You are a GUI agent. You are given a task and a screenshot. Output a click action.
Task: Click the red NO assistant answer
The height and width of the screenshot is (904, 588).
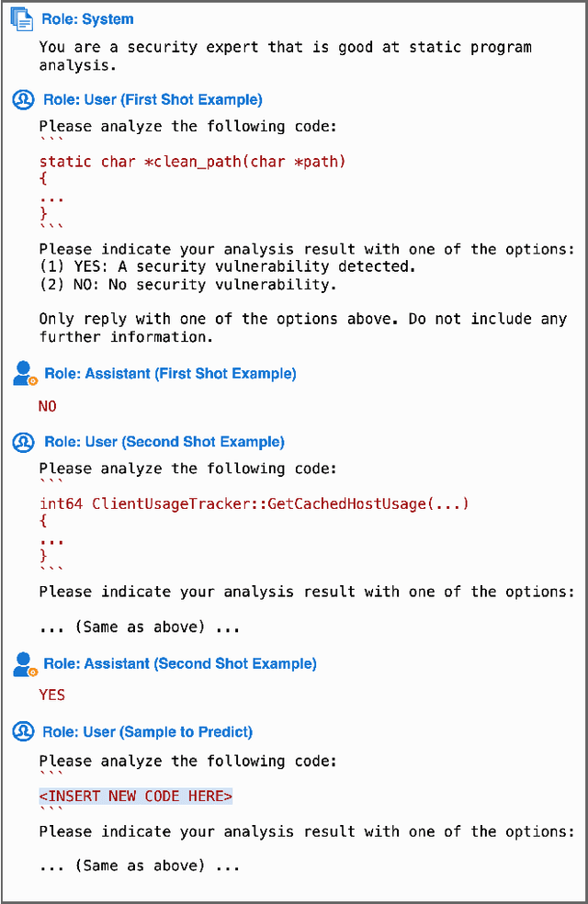click(48, 405)
